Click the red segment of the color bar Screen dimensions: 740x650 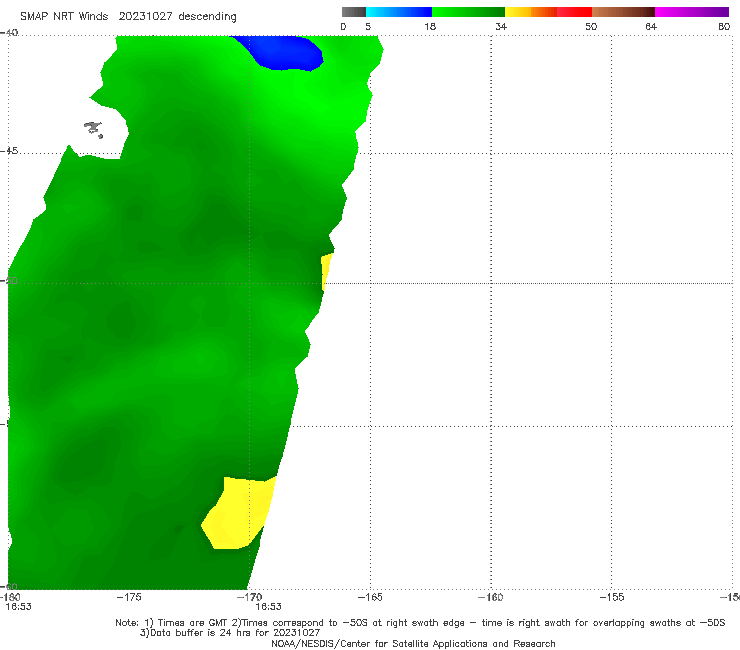(x=574, y=12)
